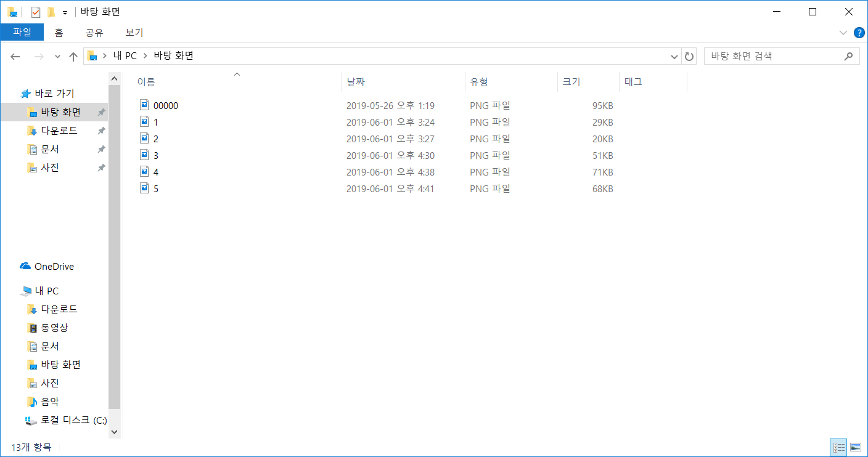Sort by the 이름 column header

click(237, 82)
